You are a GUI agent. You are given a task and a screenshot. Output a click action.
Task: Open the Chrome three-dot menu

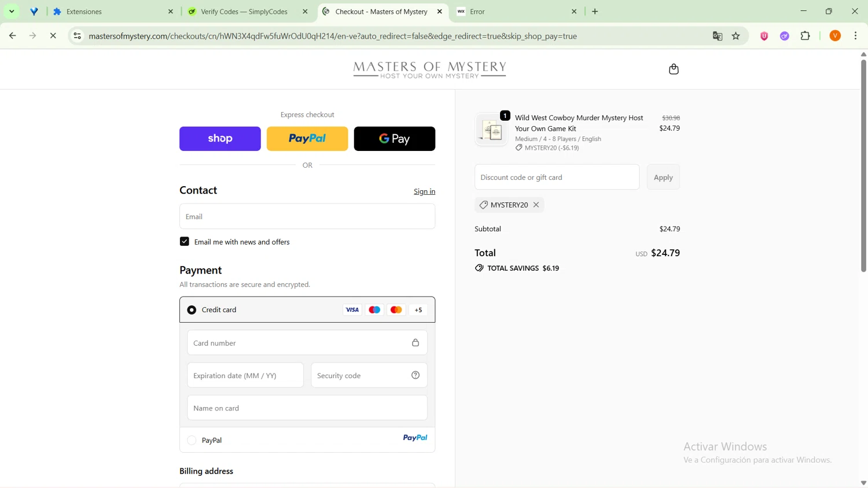[856, 36]
